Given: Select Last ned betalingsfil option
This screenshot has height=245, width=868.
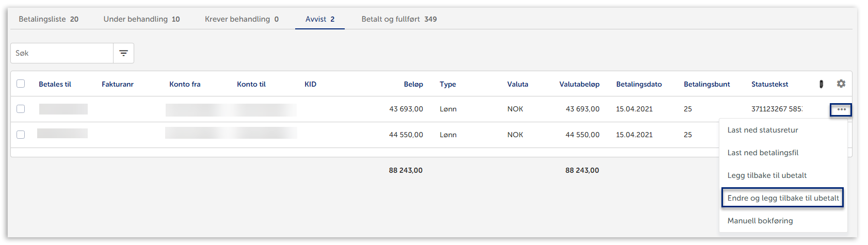Looking at the screenshot, I should tap(763, 153).
